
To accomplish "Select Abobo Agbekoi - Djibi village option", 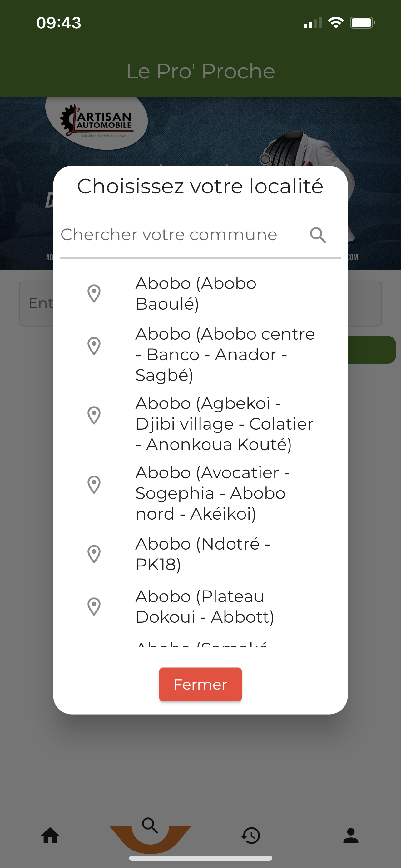I will click(224, 424).
